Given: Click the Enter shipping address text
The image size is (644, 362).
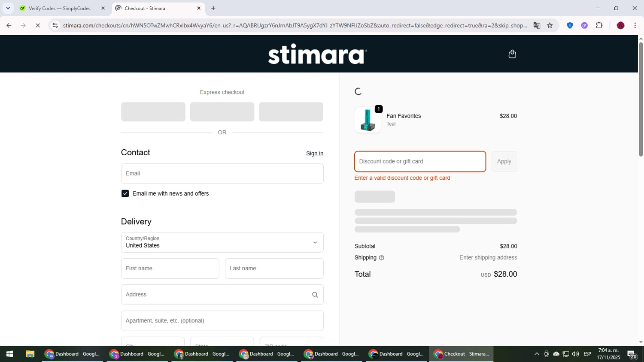Looking at the screenshot, I should coord(488,258).
